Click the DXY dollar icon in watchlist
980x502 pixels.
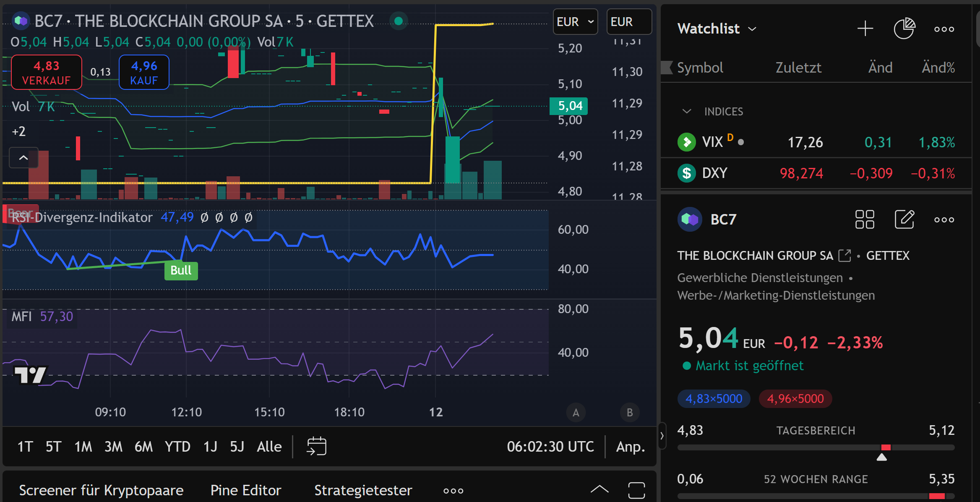[x=687, y=173]
